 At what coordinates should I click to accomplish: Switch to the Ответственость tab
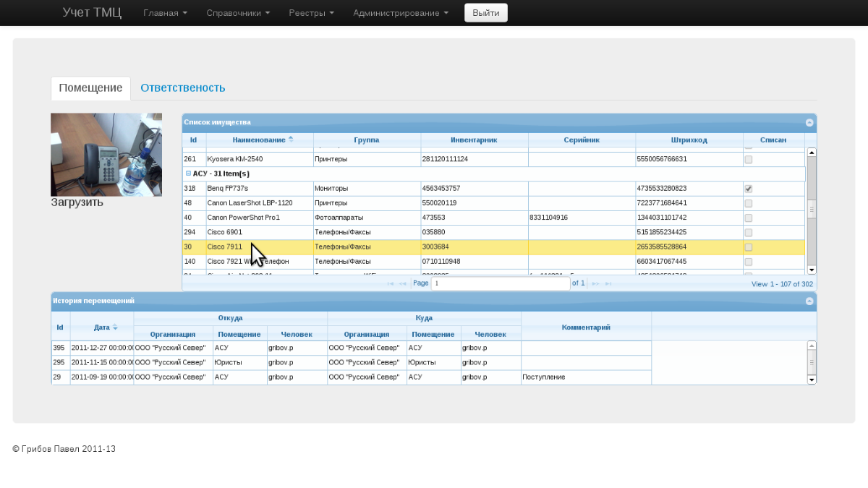pos(182,87)
